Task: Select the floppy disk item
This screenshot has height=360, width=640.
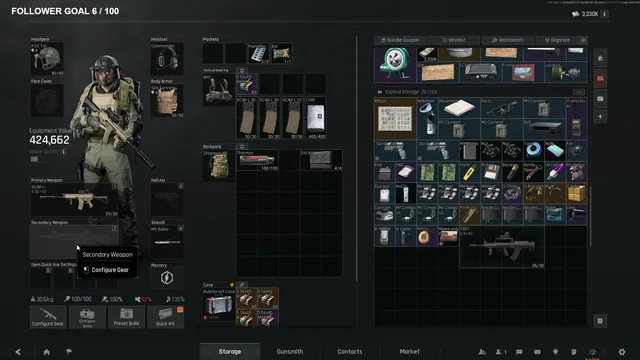Action: tap(491, 172)
